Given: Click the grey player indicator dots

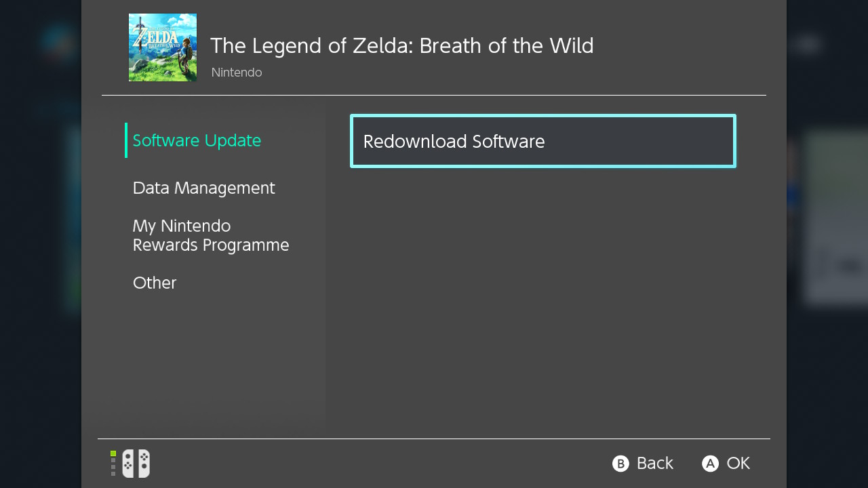Looking at the screenshot, I should (x=113, y=467).
